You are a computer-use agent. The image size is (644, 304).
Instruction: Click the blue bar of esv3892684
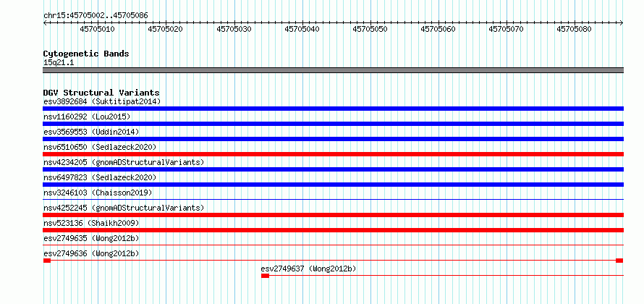[333, 109]
